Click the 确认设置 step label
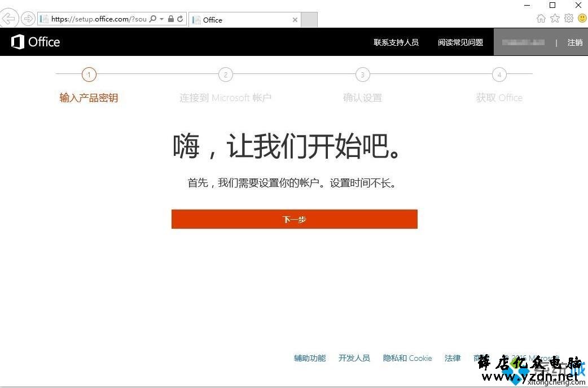The height and width of the screenshot is (388, 588). coord(363,98)
